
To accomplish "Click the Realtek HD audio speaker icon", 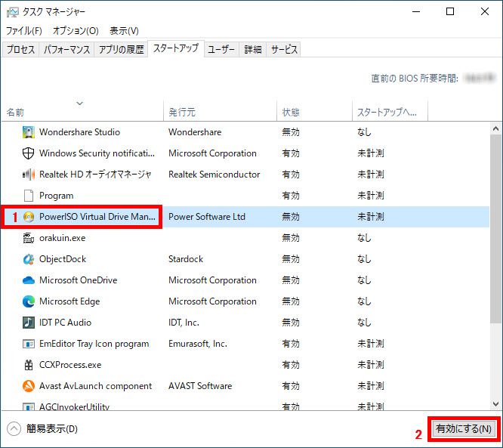I will (29, 175).
